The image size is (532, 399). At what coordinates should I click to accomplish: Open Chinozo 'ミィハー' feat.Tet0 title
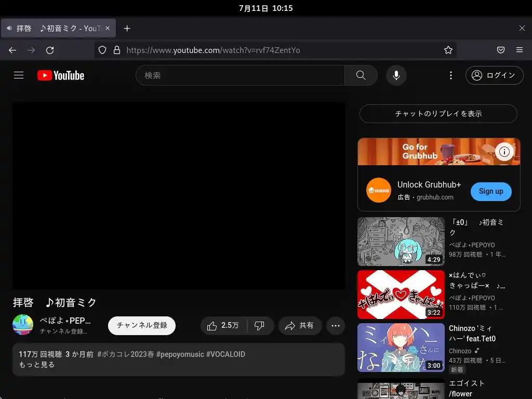click(472, 333)
